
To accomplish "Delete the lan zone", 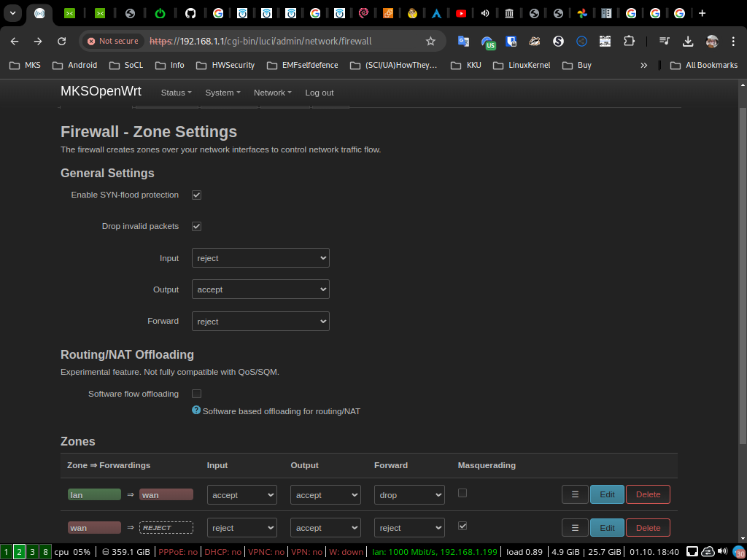I will click(648, 494).
